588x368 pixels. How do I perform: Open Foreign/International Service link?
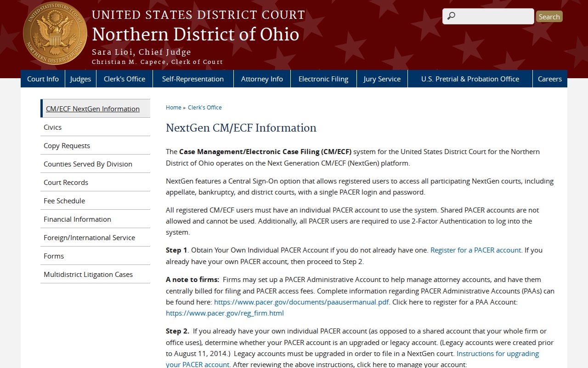[x=95, y=237]
